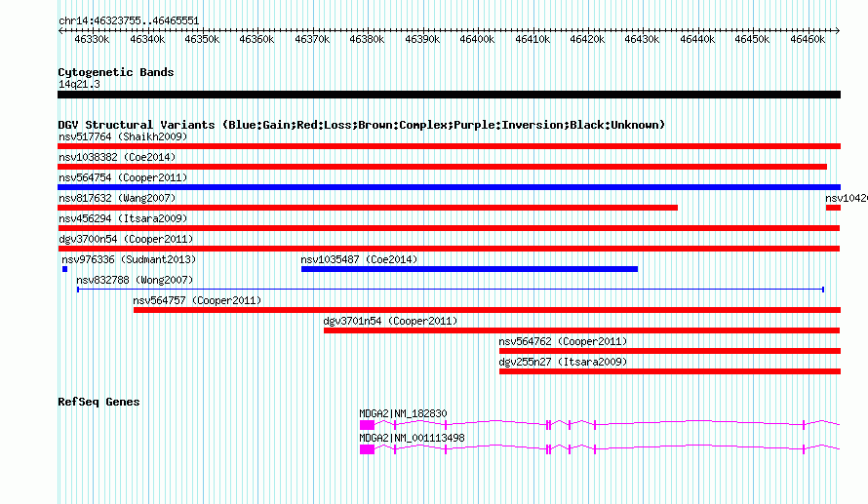Click the 46380k scale tick label
Viewport: 868px width, 504px height.
(x=367, y=39)
